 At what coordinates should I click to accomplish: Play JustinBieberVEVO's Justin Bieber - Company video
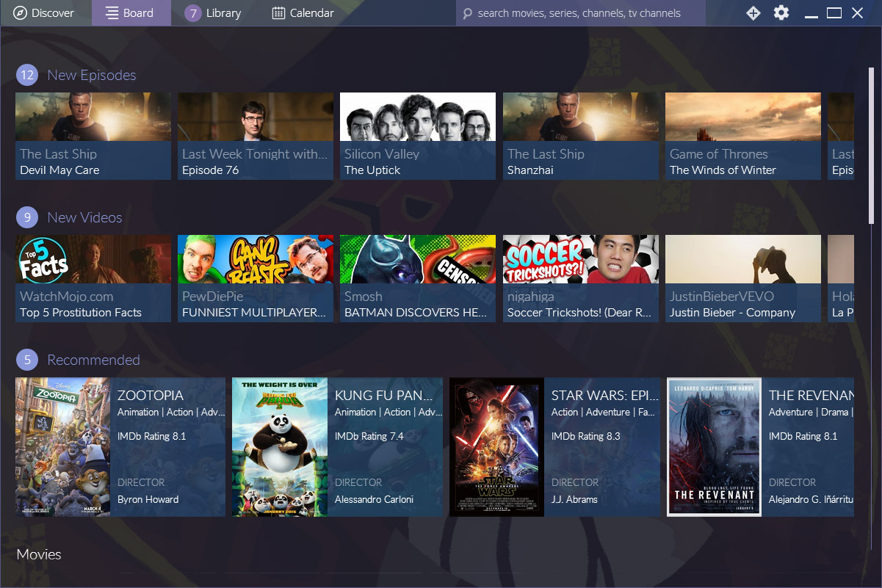pos(743,278)
